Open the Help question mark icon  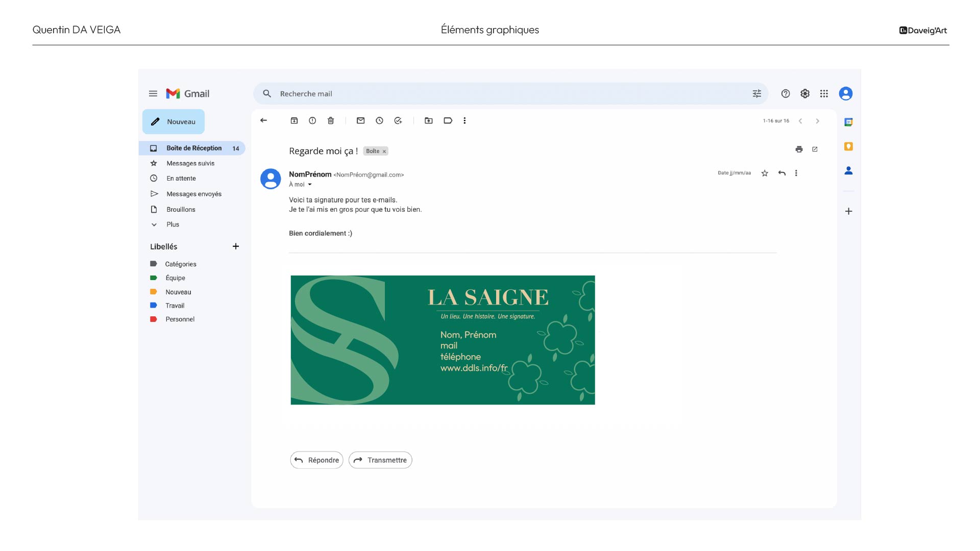click(785, 93)
